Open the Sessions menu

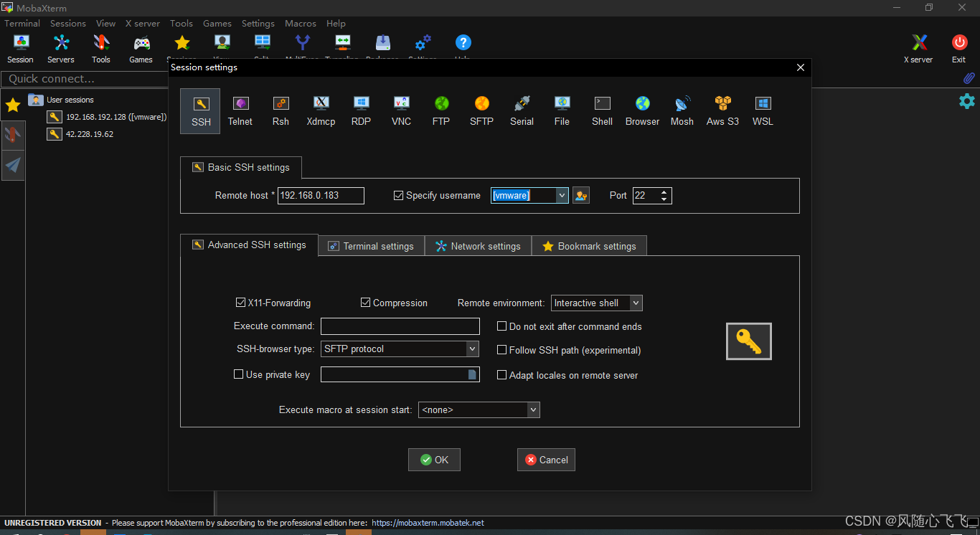click(x=68, y=23)
